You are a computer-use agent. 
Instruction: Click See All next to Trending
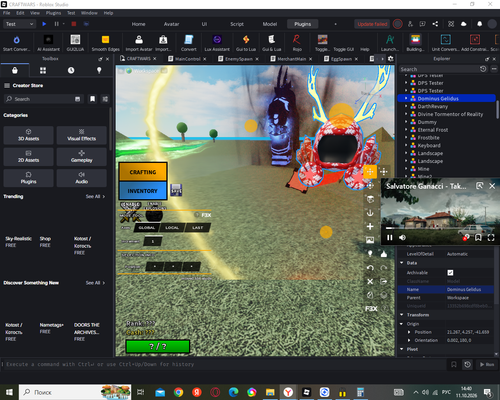click(95, 197)
